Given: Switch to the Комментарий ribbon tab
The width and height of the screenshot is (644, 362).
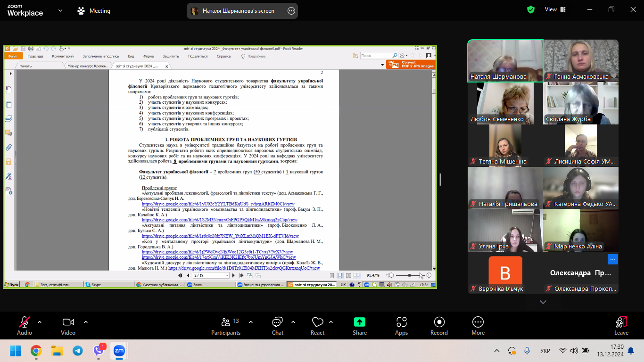Looking at the screenshot, I should coord(63,56).
